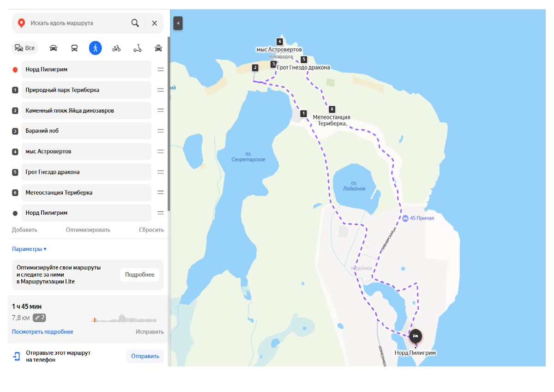554x392 pixels.
Task: Click waypoint field Грот Гнездо дракона
Action: pyautogui.click(x=86, y=172)
